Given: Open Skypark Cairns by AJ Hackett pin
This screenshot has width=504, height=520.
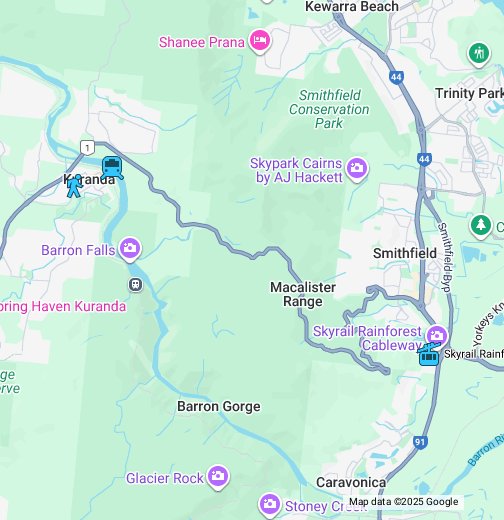Looking at the screenshot, I should (357, 169).
